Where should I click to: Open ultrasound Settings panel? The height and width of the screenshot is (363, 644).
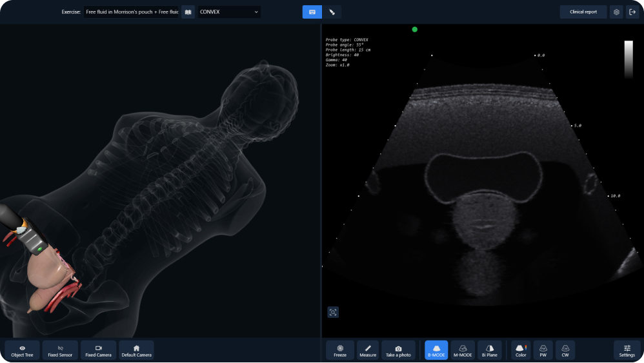[x=627, y=350]
